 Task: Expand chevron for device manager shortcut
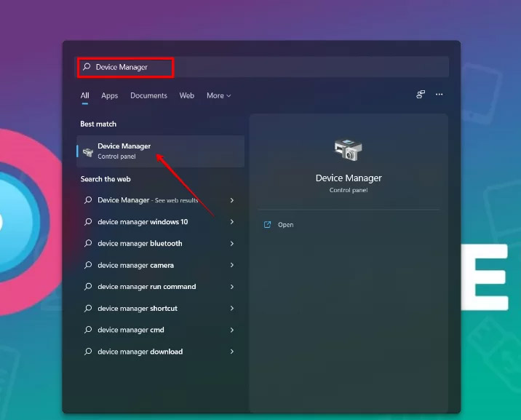pyautogui.click(x=232, y=309)
